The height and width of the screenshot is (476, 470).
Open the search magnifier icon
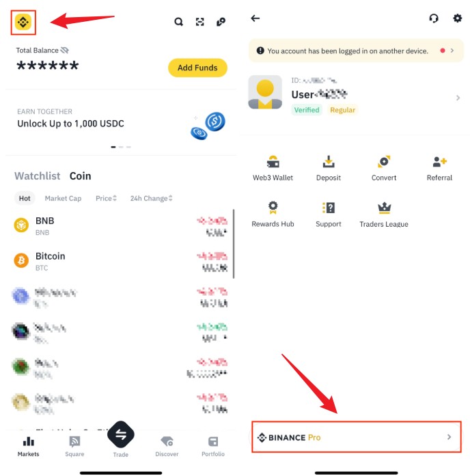click(x=179, y=22)
